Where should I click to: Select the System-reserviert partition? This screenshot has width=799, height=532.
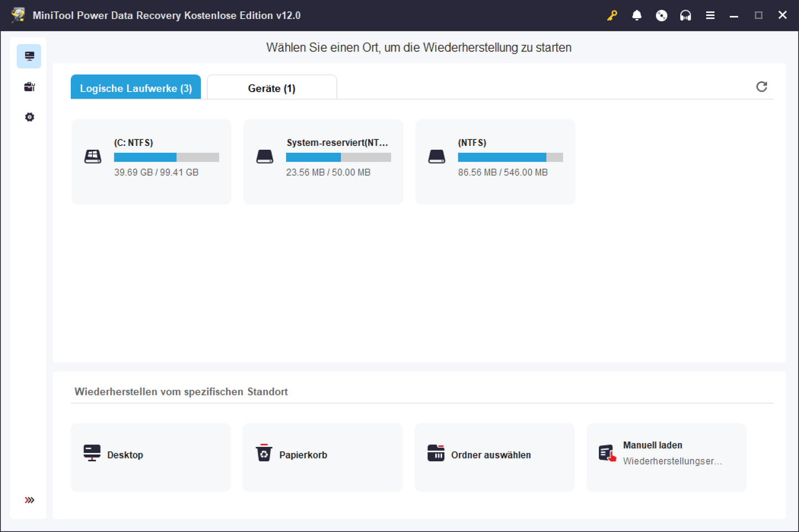(323, 161)
